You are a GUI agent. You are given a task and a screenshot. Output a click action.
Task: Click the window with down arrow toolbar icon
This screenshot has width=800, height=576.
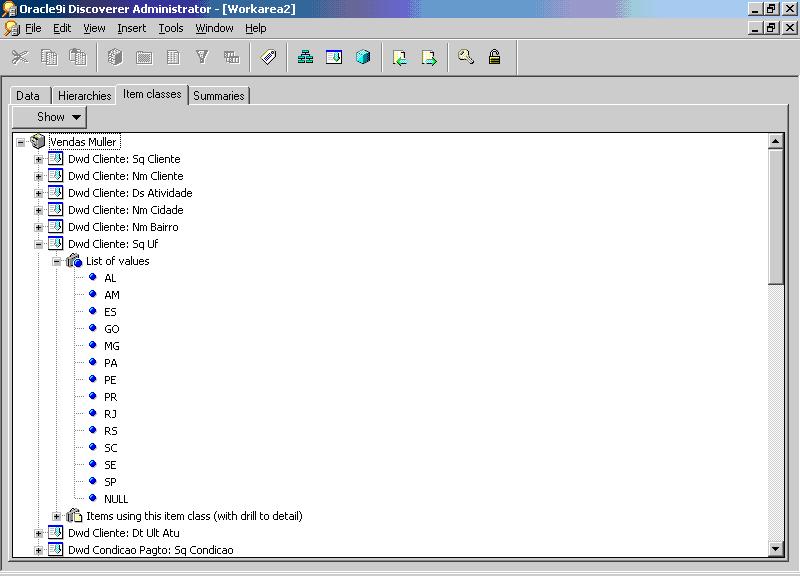pos(334,58)
